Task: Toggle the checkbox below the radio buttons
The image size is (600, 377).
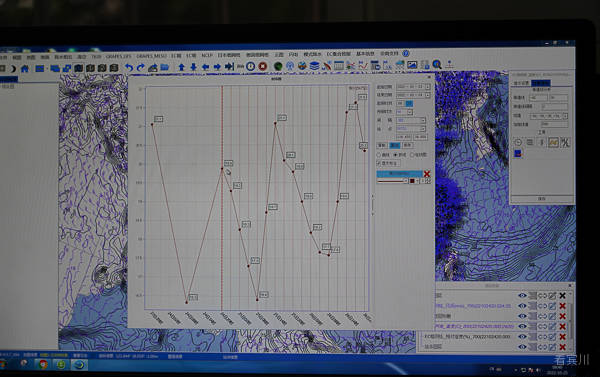Action: 379,163
